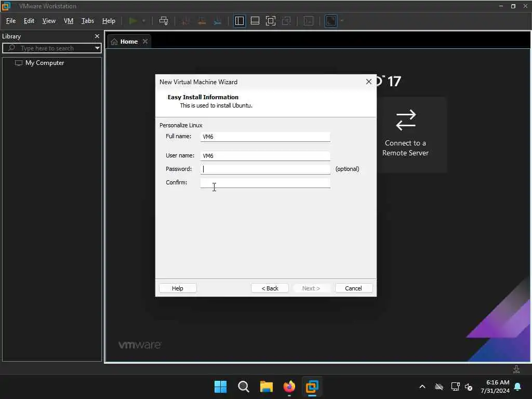Viewport: 532px width, 399px height.
Task: Open the Edit menu
Action: pyautogui.click(x=29, y=21)
